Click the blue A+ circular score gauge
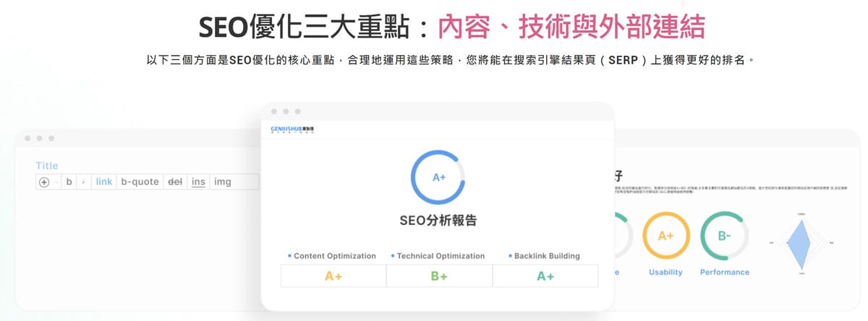Viewport: 868px width, 321px height. point(438,177)
